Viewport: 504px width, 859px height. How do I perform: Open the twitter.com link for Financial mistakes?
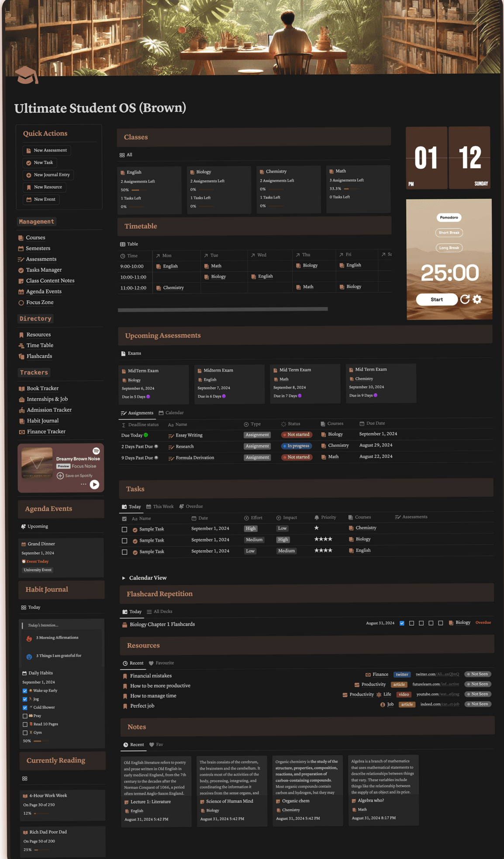[437, 674]
